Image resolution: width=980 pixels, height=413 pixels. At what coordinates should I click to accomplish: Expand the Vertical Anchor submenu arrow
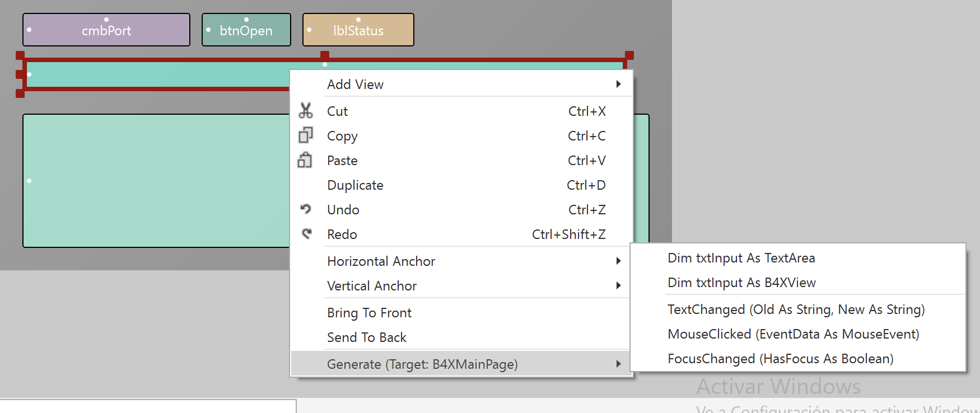[x=618, y=285]
